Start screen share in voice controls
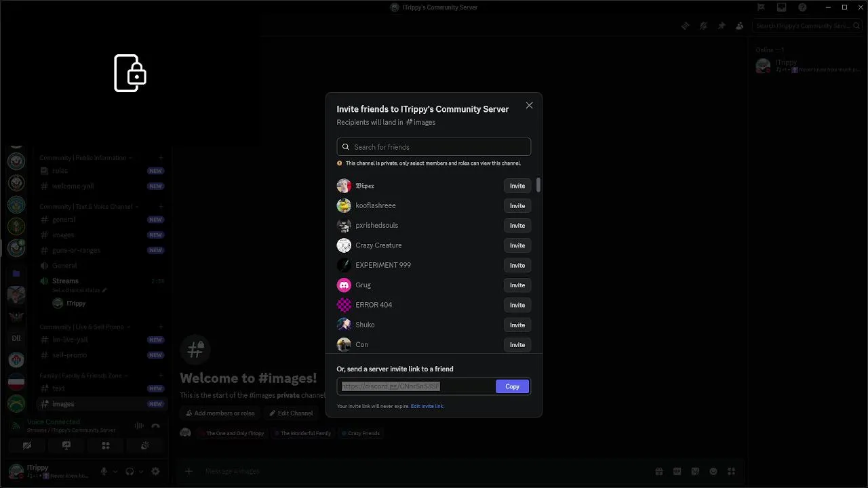The width and height of the screenshot is (868, 488). click(66, 445)
